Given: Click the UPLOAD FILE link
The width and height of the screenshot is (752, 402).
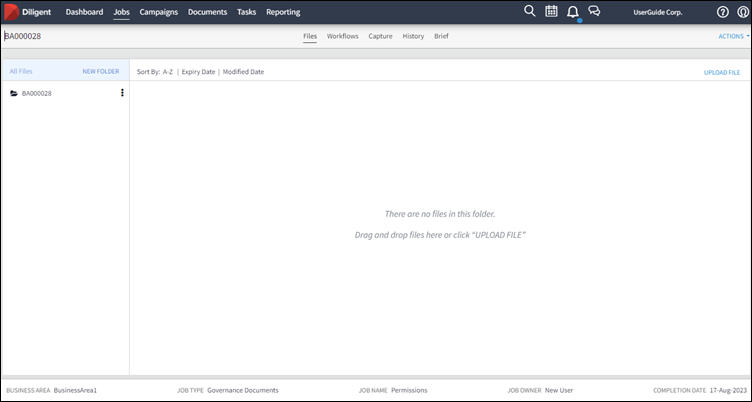Looking at the screenshot, I should 721,72.
